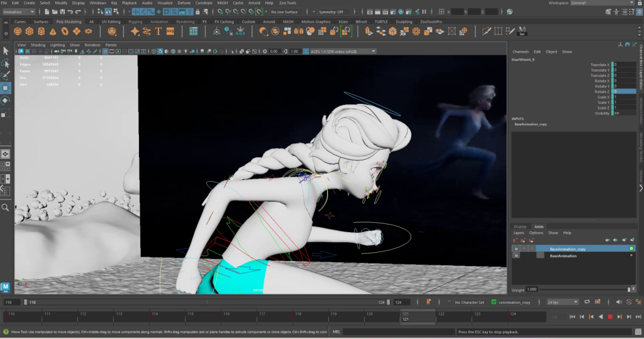Open the Modeling Toolkit calendar-like icon
The height and width of the screenshot is (339, 644).
pyautogui.click(x=193, y=31)
